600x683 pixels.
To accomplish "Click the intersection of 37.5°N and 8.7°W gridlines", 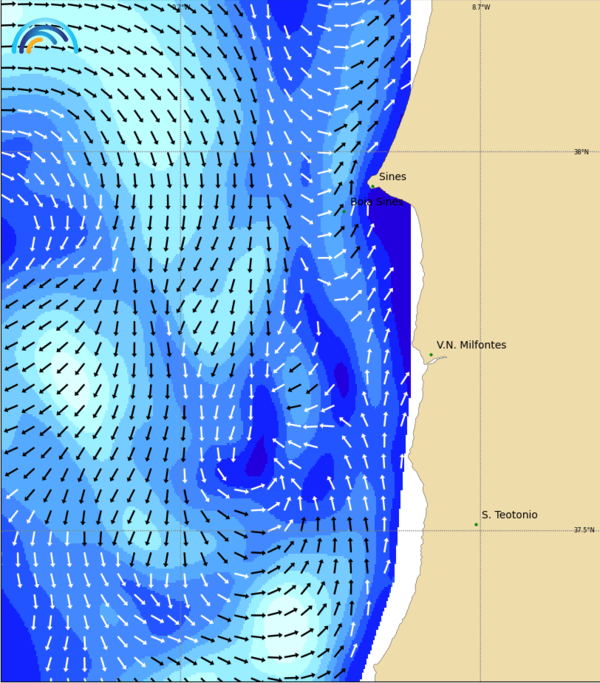I will pos(481,530).
